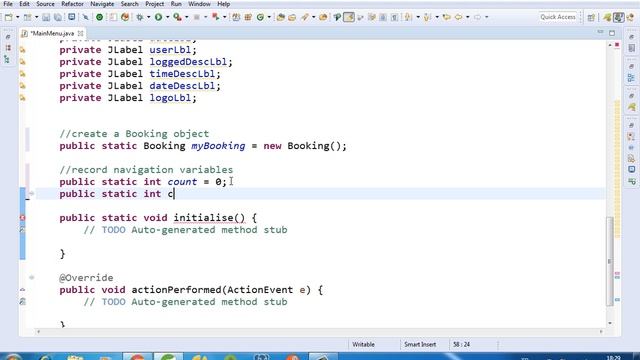Open the Refactor menu
This screenshot has height=360, width=640.
coord(72,4)
